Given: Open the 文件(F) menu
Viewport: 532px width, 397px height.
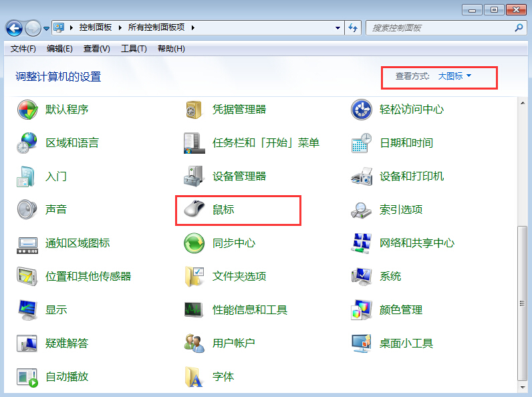Looking at the screenshot, I should (23, 49).
